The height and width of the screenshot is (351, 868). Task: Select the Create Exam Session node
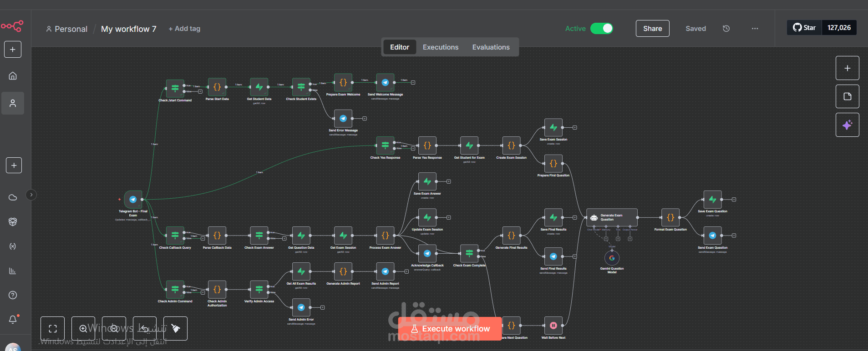511,145
